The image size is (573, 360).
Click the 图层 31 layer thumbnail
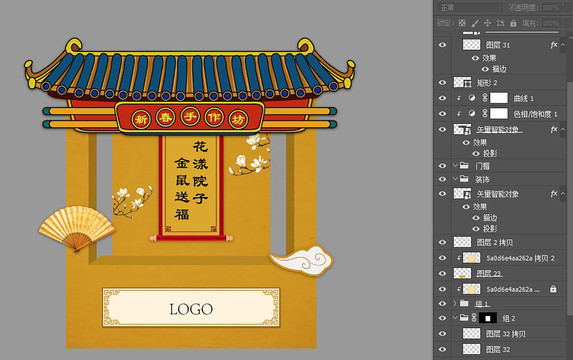(471, 45)
